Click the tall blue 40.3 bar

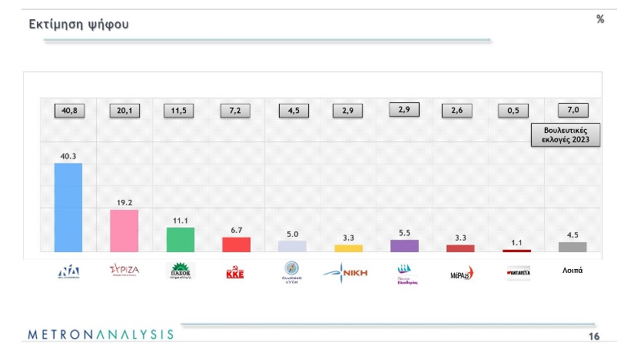pyautogui.click(x=68, y=208)
